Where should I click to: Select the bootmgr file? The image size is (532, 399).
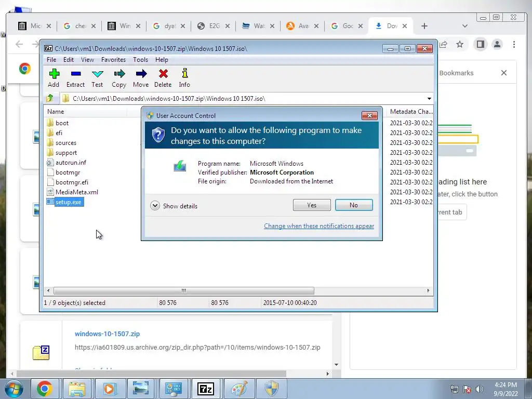click(68, 172)
